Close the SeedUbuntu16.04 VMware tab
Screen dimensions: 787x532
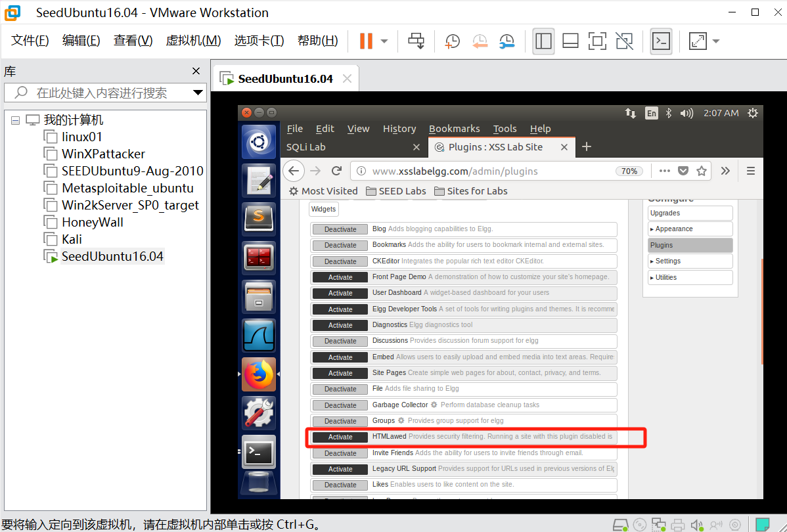[347, 79]
